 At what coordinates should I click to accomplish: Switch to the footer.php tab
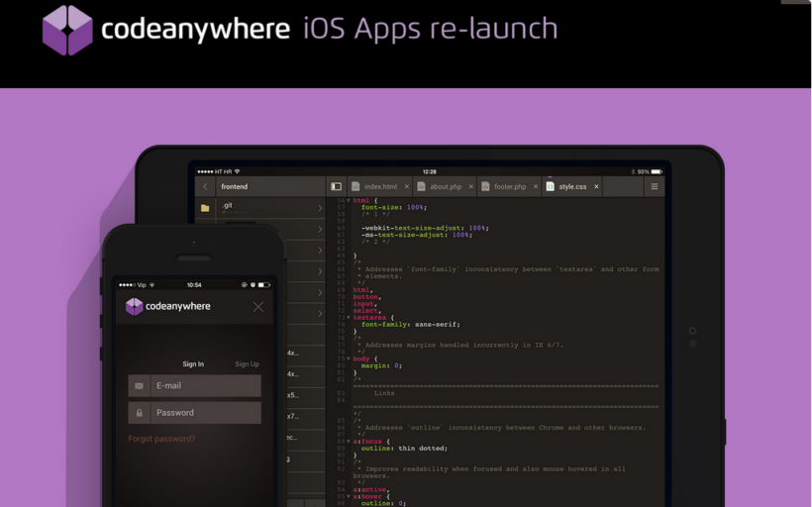click(510, 186)
